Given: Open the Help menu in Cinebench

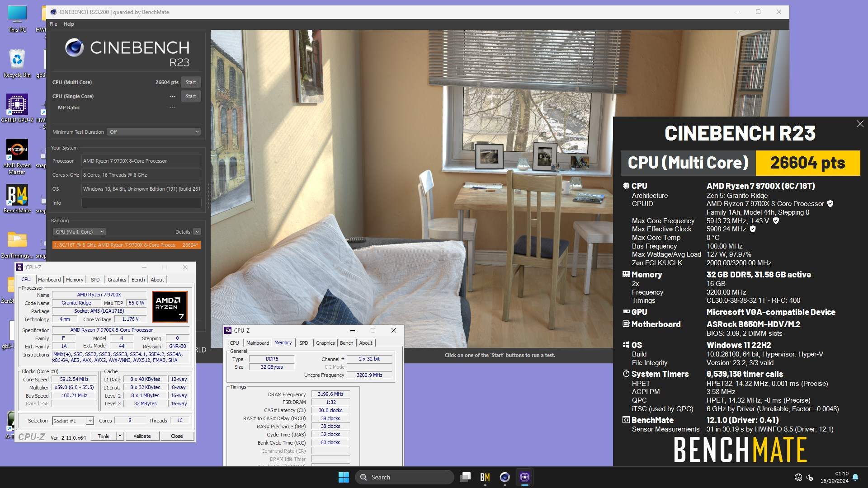Looking at the screenshot, I should (69, 24).
